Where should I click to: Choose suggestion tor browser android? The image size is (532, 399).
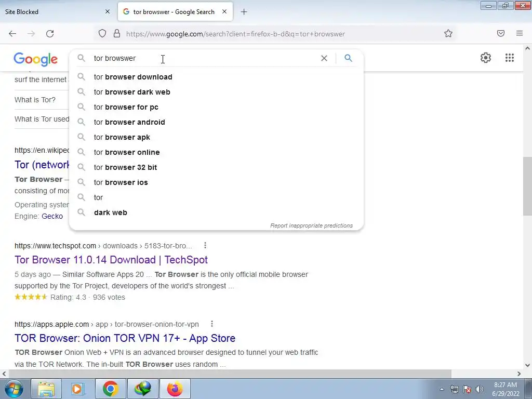click(x=216, y=122)
